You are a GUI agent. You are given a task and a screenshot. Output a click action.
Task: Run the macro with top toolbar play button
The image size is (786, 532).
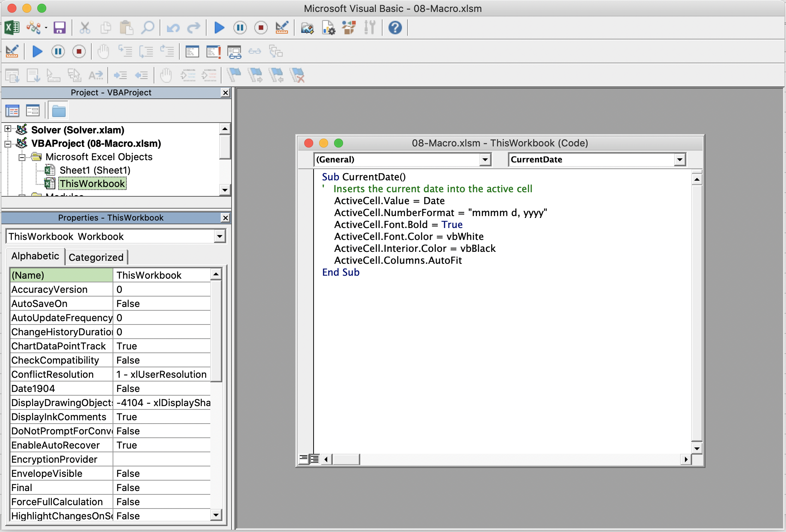(219, 28)
